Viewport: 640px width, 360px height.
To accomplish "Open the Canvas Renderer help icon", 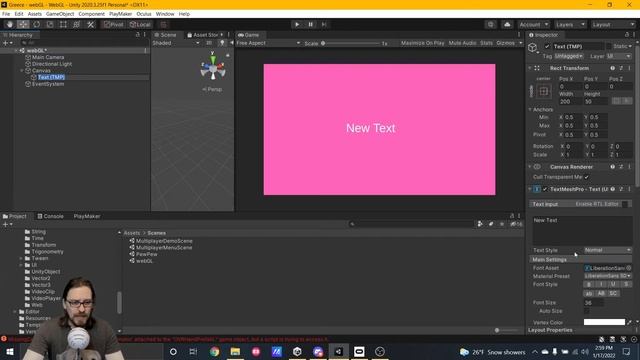I will (612, 167).
